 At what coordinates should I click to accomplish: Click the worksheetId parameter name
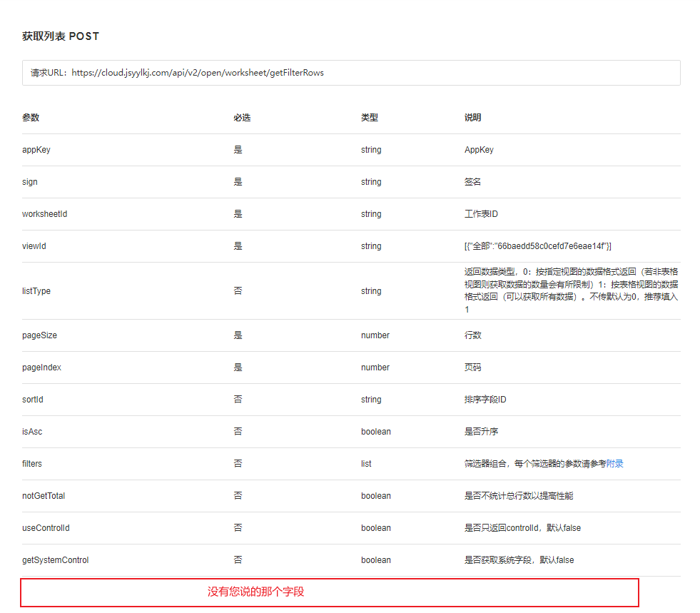[x=44, y=214]
